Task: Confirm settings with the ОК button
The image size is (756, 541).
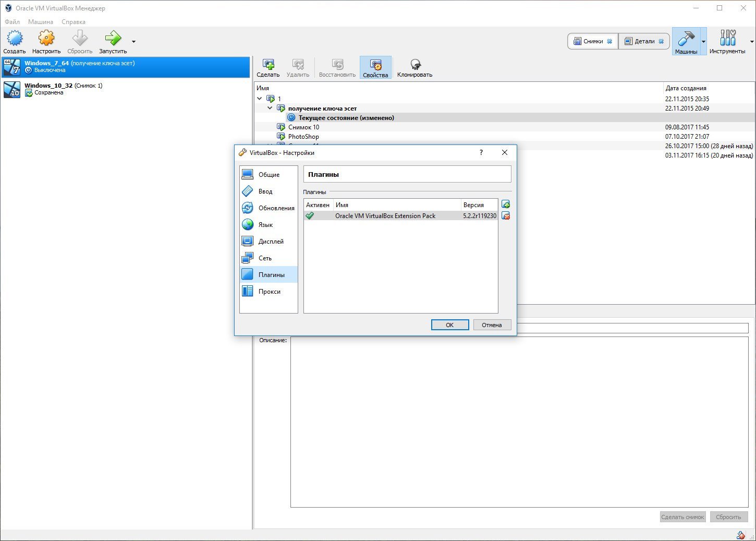Action: tap(450, 324)
